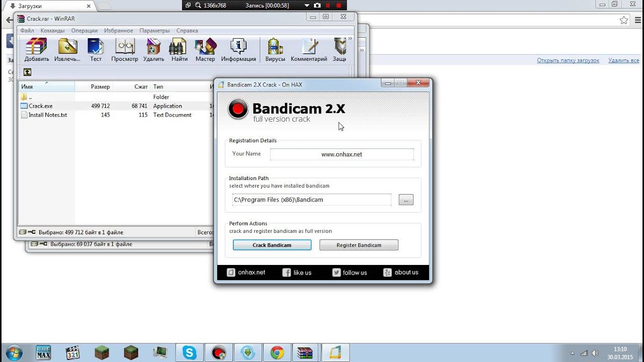Viewport: 644px width, 362px height.
Task: Open the onhax.net footer link
Action: point(246,273)
